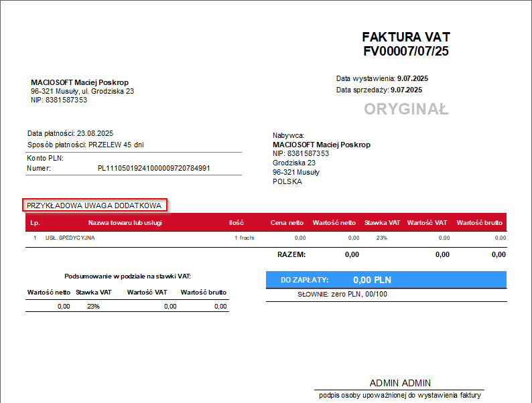532x403 pixels.
Task: Click the SŁOWNIE zero PLN line
Action: point(340,295)
